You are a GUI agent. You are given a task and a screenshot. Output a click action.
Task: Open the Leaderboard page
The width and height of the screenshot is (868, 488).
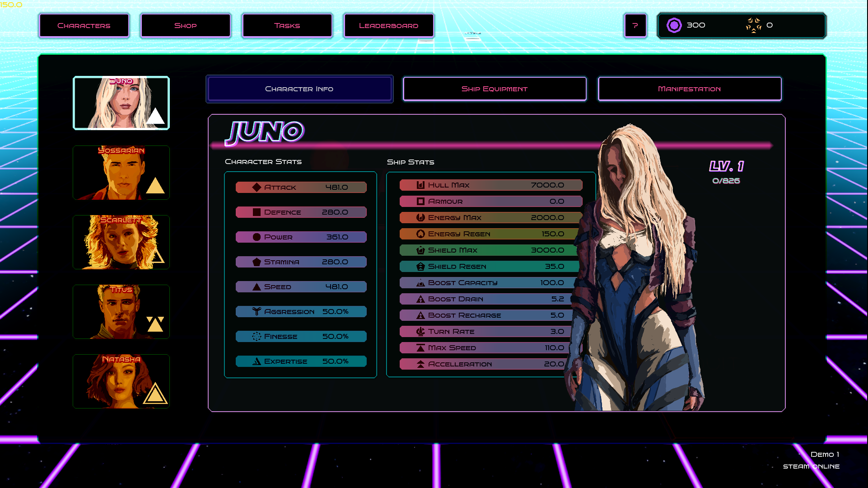(x=388, y=26)
